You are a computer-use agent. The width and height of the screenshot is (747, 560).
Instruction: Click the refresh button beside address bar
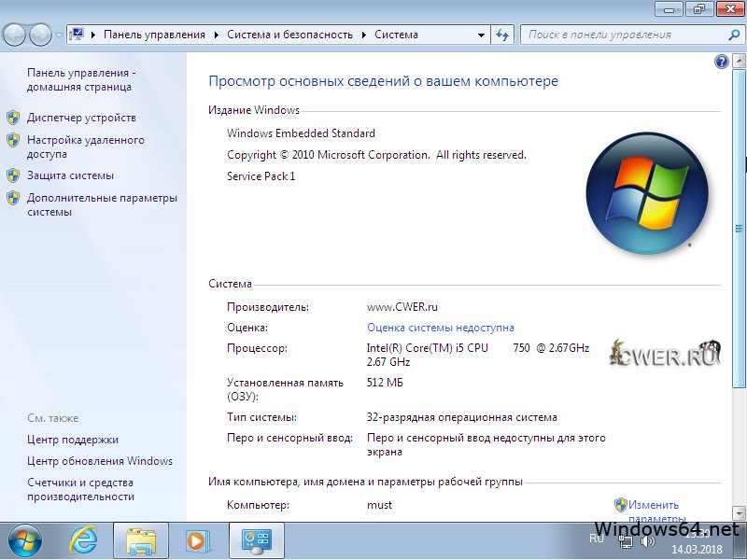[x=502, y=35]
